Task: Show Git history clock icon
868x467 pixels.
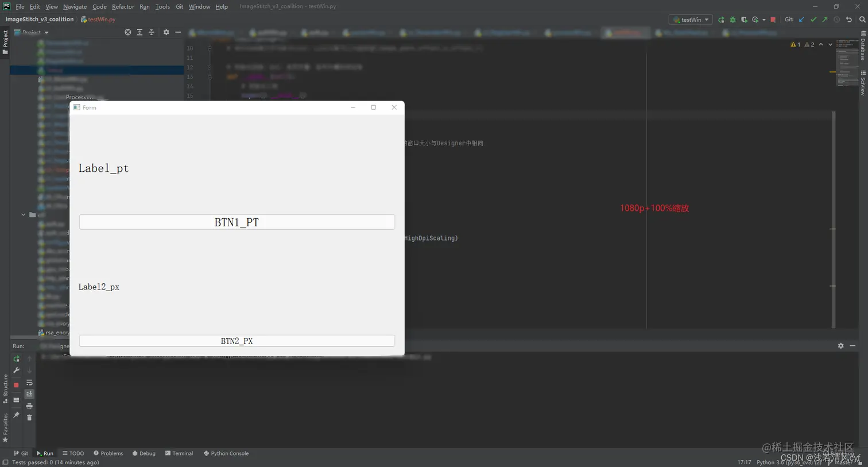Action: click(x=836, y=20)
